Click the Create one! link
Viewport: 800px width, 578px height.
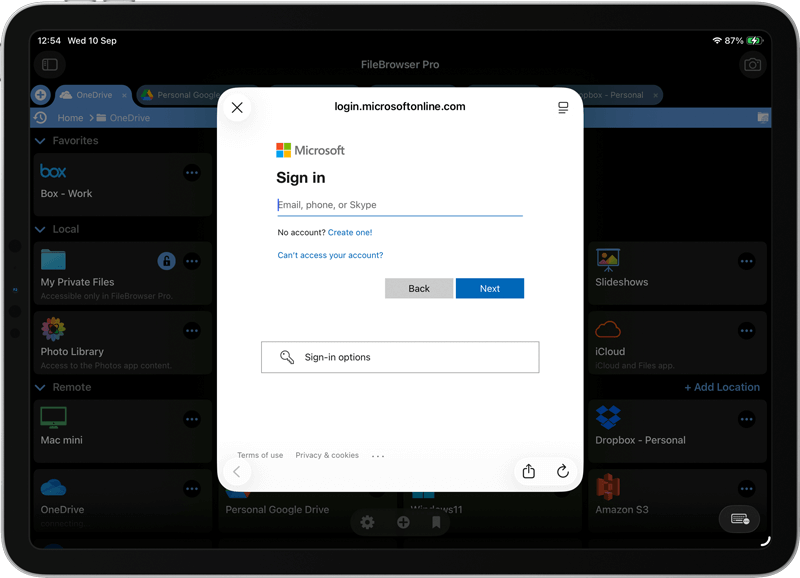(350, 232)
